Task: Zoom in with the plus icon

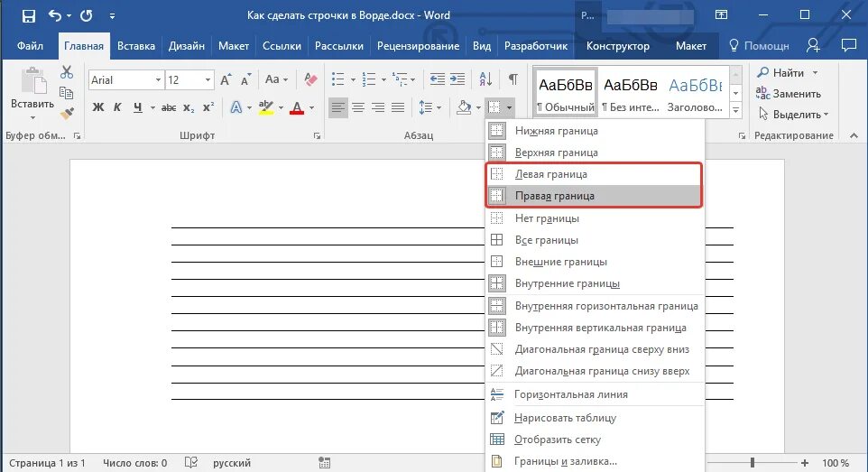Action: pyautogui.click(x=804, y=463)
